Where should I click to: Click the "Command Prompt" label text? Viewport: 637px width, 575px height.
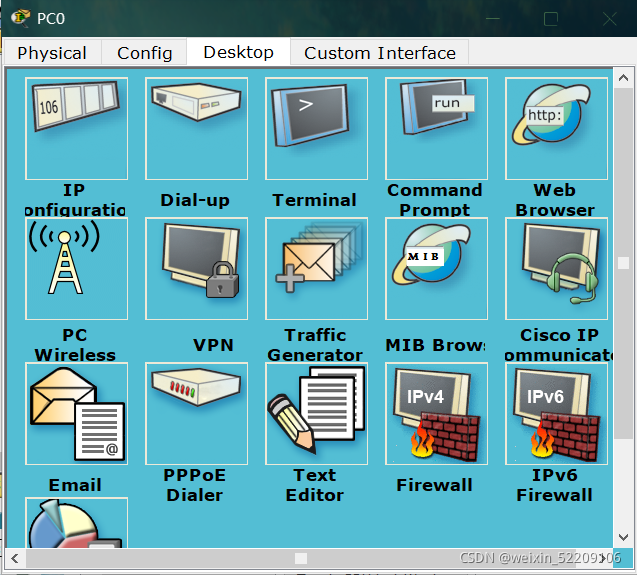435,200
